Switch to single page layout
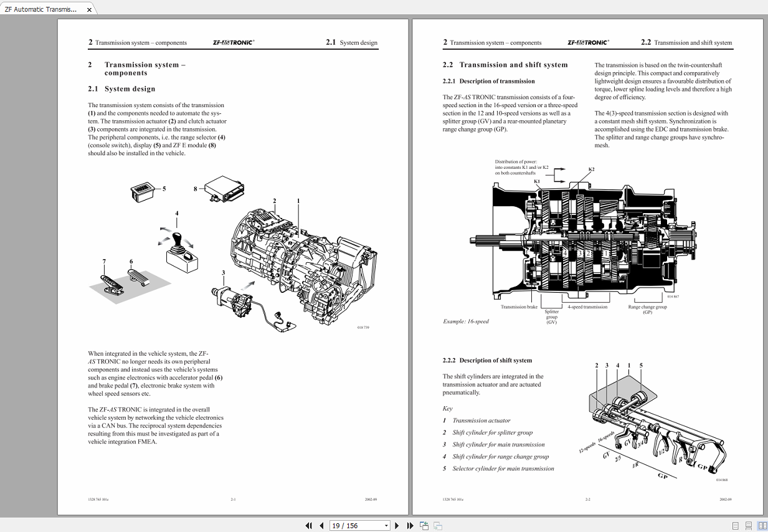Viewport: 768px width, 532px height. tap(736, 526)
